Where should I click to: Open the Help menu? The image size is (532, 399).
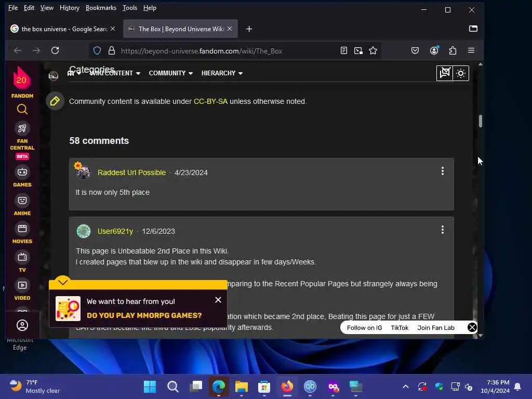pyautogui.click(x=150, y=8)
